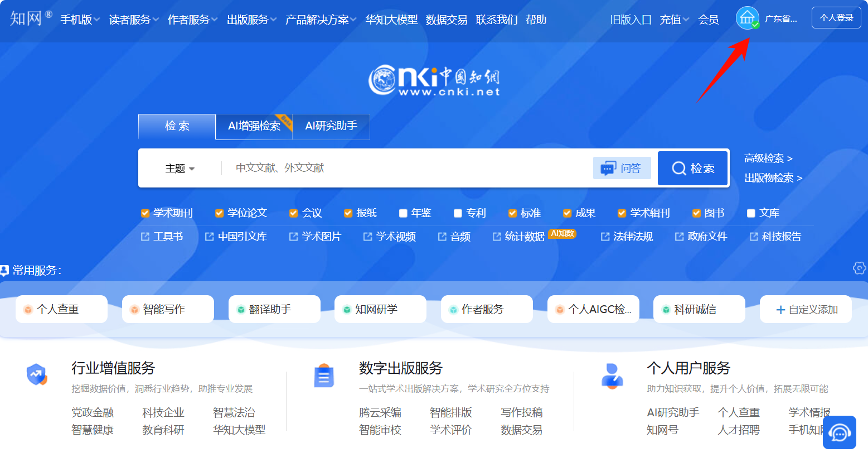This screenshot has width=868, height=457.
Task: Open the 作者服务 shortcut card
Action: pos(487,309)
